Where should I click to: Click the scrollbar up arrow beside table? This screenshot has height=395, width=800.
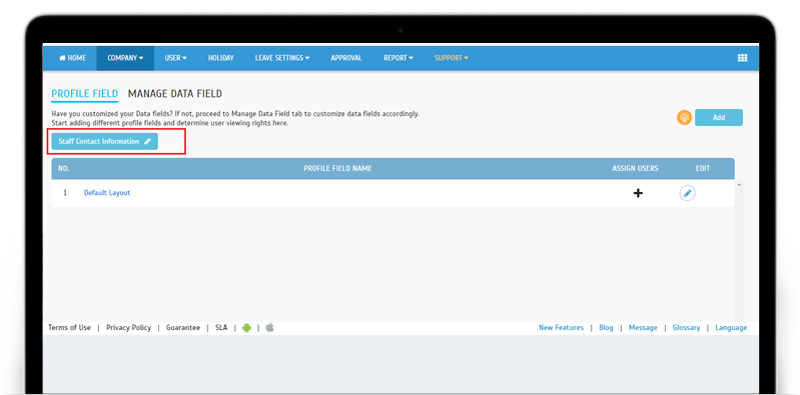tap(739, 184)
